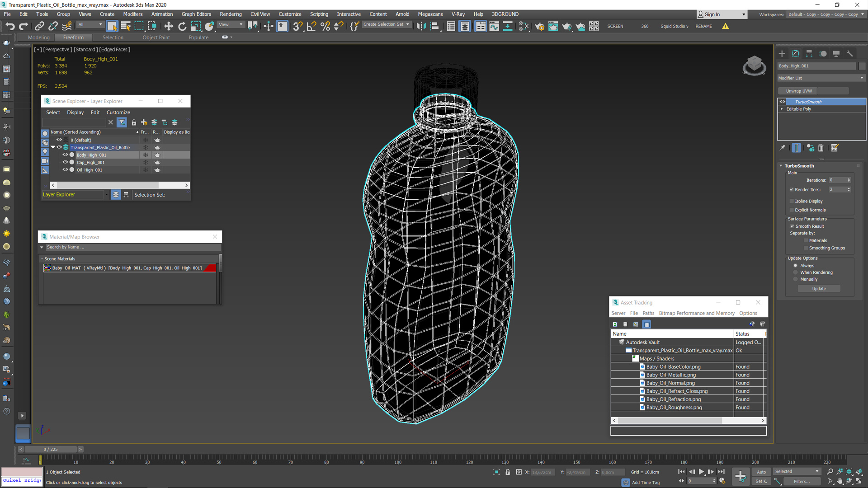Switch to the Freeform ribbon tab
The height and width of the screenshot is (488, 868).
pyautogui.click(x=73, y=38)
